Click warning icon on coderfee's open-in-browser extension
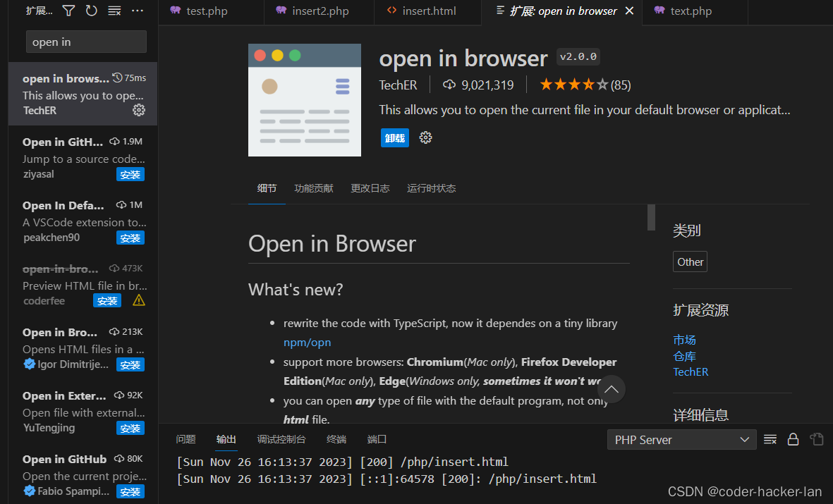Viewport: 833px width, 504px height. tap(138, 300)
